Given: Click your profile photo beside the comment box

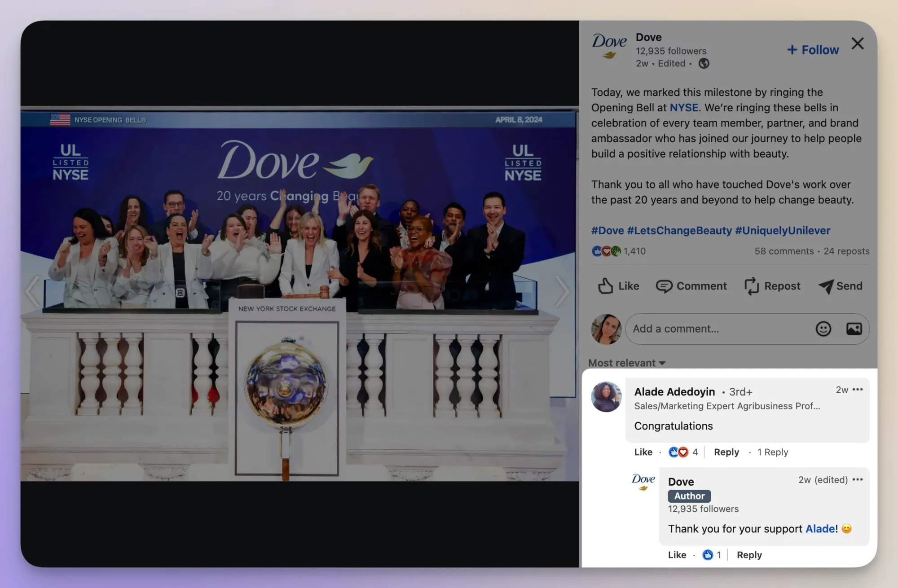Looking at the screenshot, I should coord(606,329).
